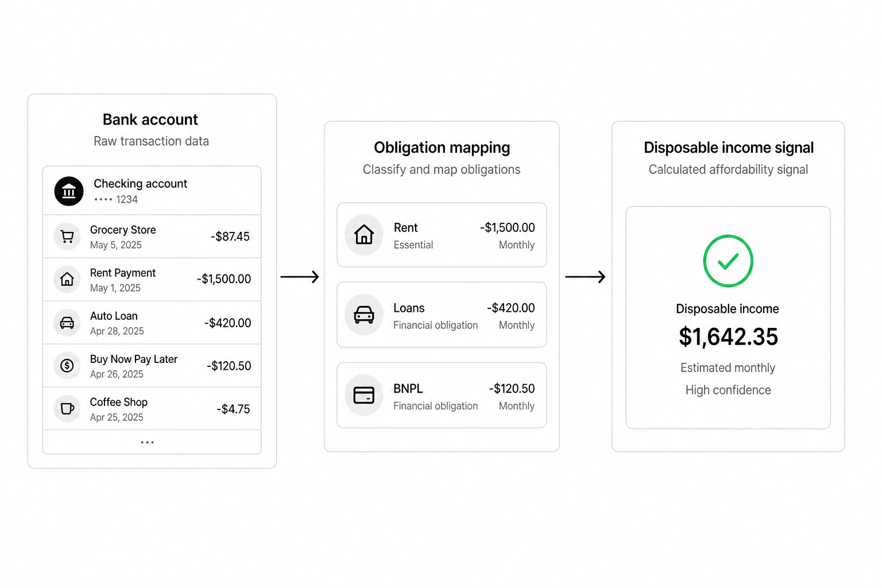Open the Checking account •••• 1234 header

coord(152,191)
